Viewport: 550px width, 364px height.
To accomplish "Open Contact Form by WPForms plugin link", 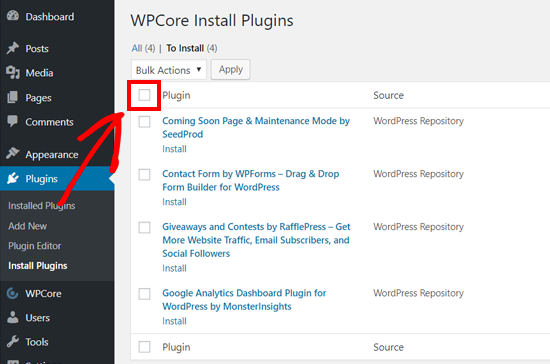I will [250, 181].
